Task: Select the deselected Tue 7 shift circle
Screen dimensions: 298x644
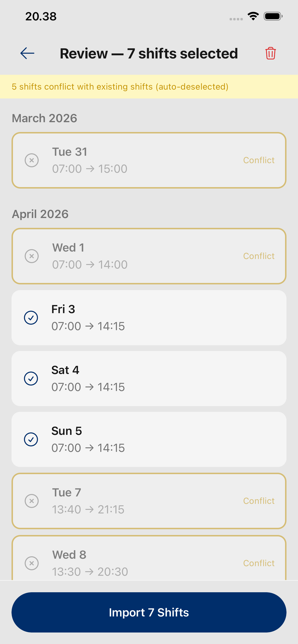Action: coord(32,501)
